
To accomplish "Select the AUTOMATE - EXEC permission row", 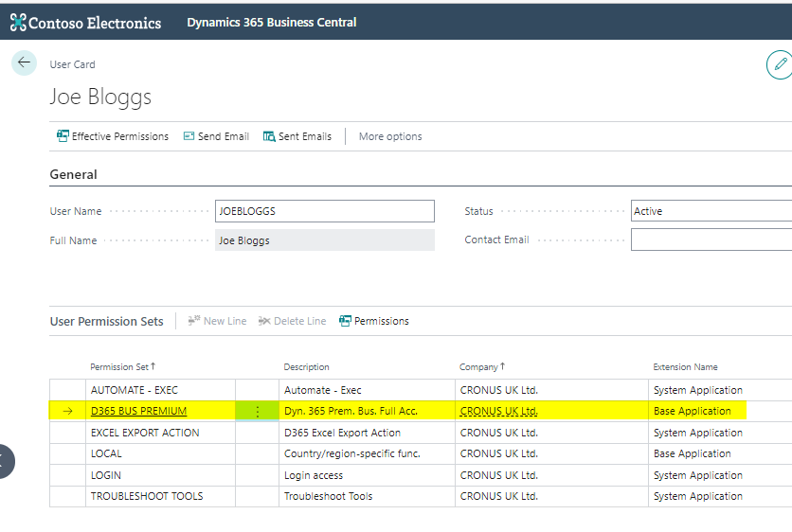I will 135,390.
